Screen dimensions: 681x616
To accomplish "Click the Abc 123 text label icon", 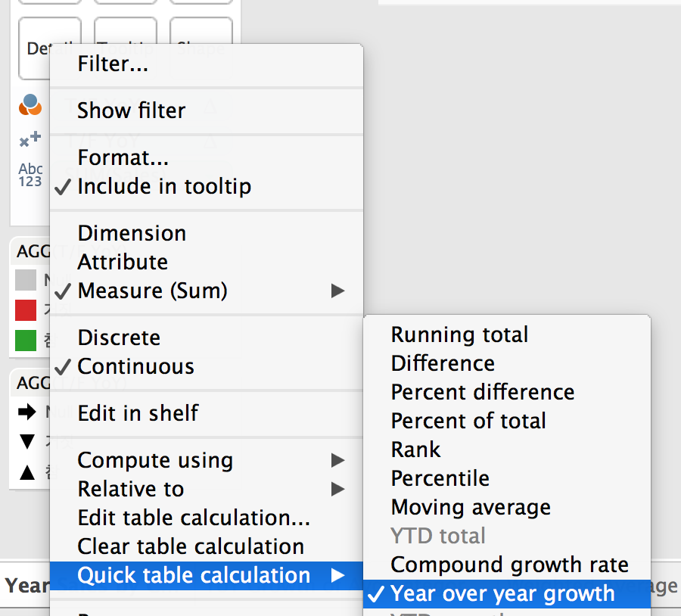I will [30, 175].
